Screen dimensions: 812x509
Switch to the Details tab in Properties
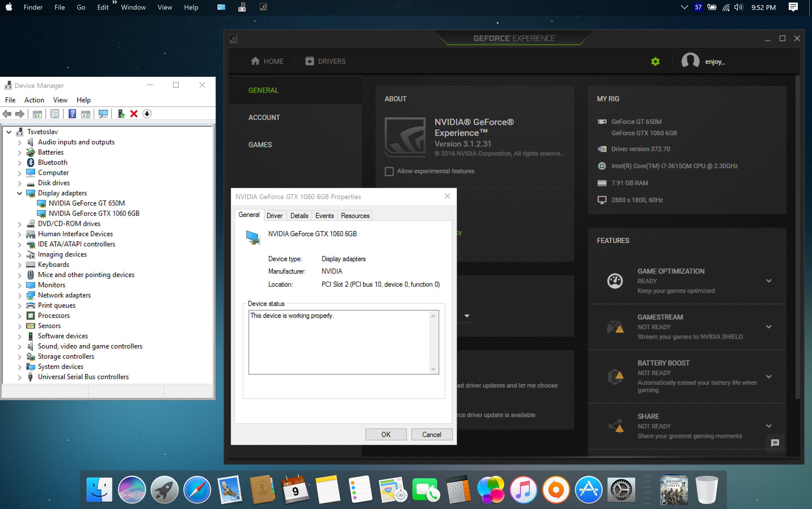(299, 216)
